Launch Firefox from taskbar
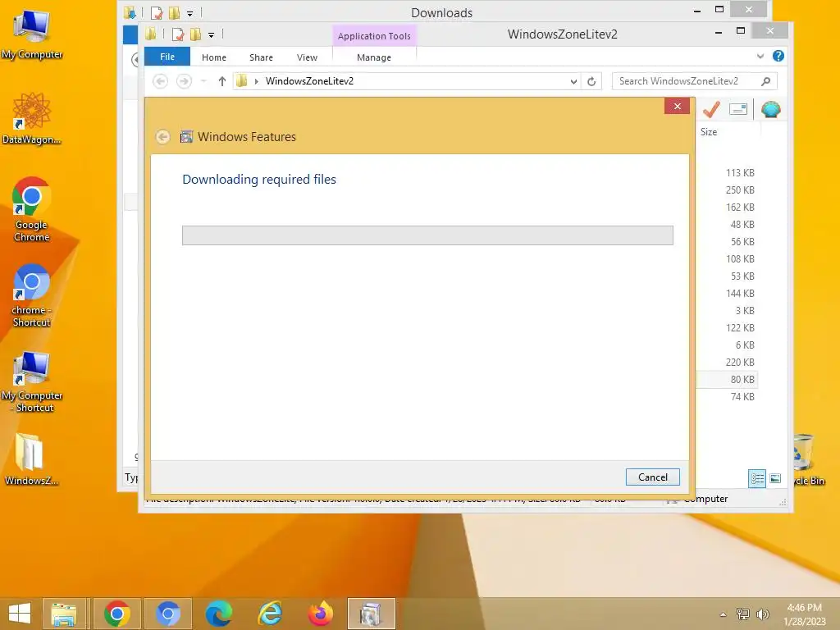Screen dimensions: 840x630 tap(321, 614)
